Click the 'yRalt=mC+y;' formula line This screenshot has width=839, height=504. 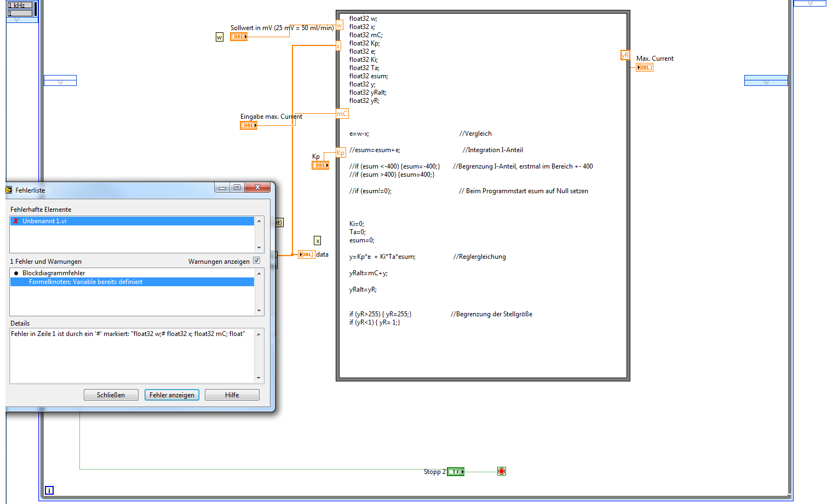point(369,273)
